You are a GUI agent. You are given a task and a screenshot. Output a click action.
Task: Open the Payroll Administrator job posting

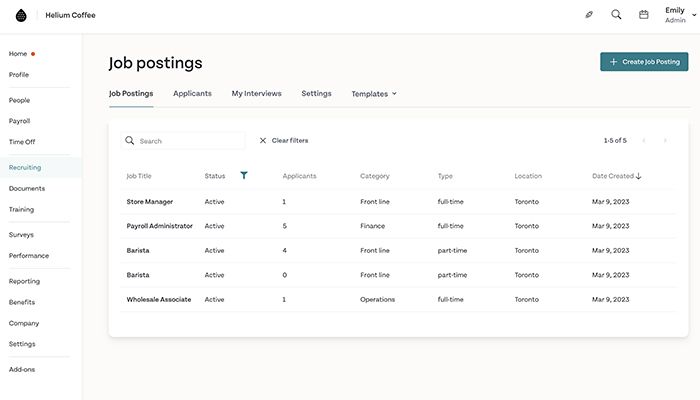159,226
